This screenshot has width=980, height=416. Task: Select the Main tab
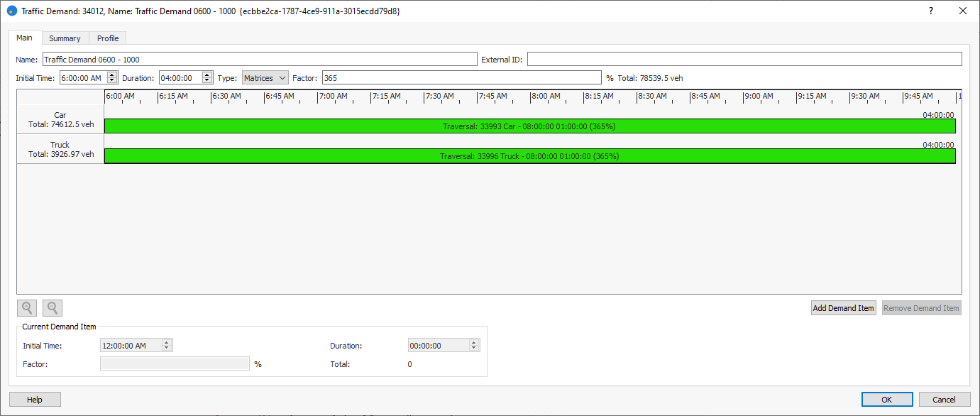click(x=25, y=38)
